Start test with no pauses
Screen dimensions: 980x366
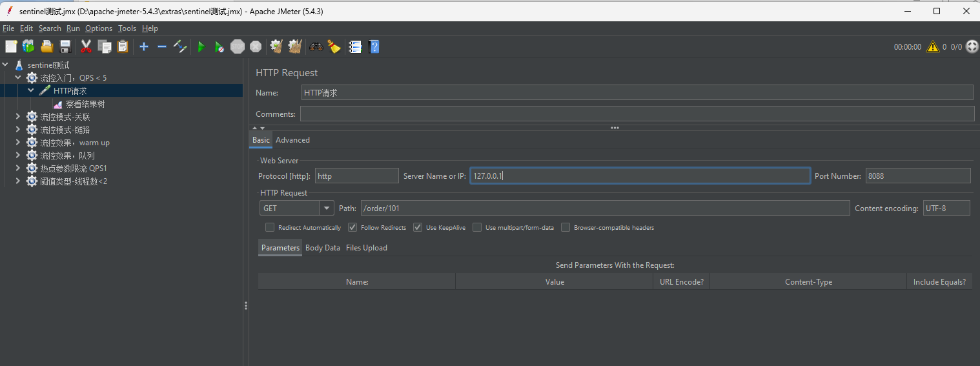(x=219, y=46)
